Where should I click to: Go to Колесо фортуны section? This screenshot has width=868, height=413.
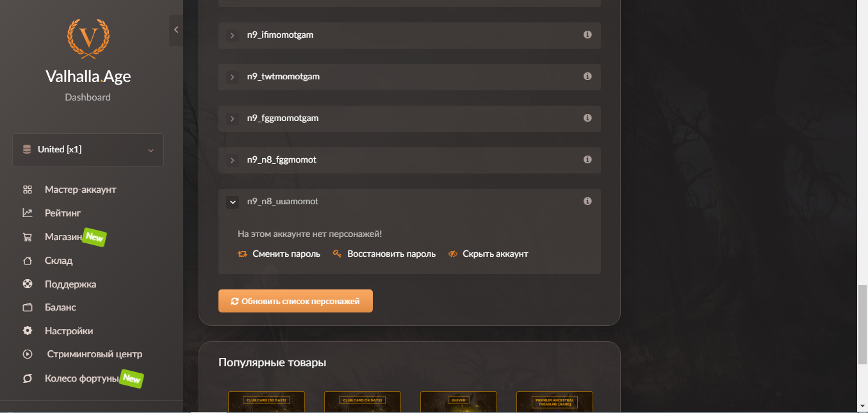[x=82, y=378]
